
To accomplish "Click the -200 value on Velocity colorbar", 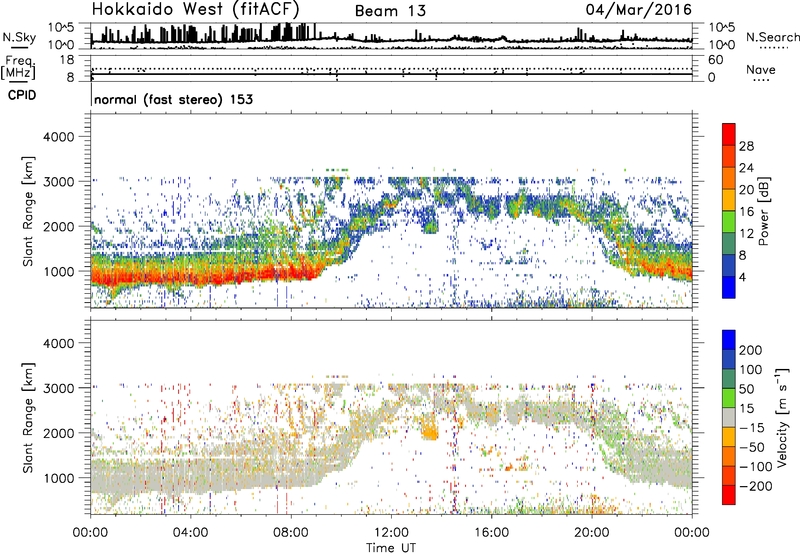I will coord(755,486).
